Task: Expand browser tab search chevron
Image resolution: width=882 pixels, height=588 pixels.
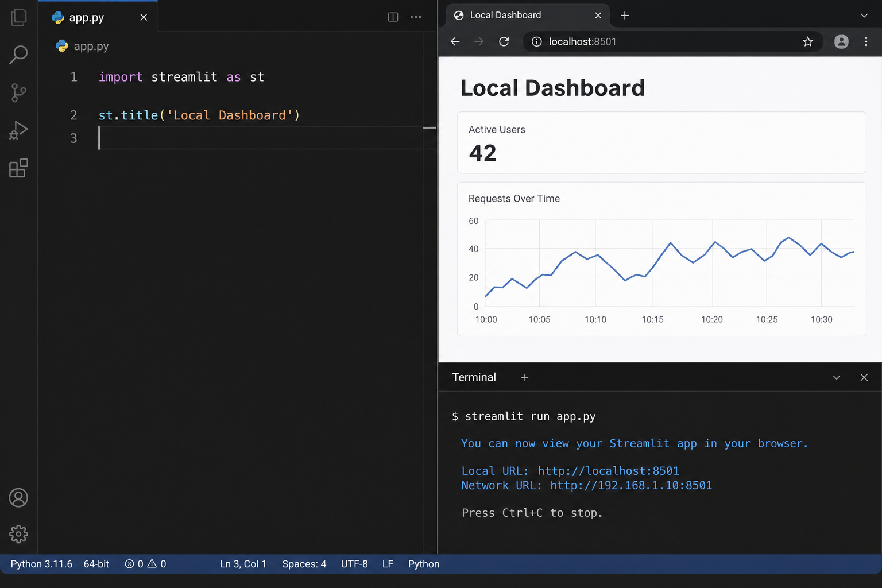Action: [x=864, y=16]
